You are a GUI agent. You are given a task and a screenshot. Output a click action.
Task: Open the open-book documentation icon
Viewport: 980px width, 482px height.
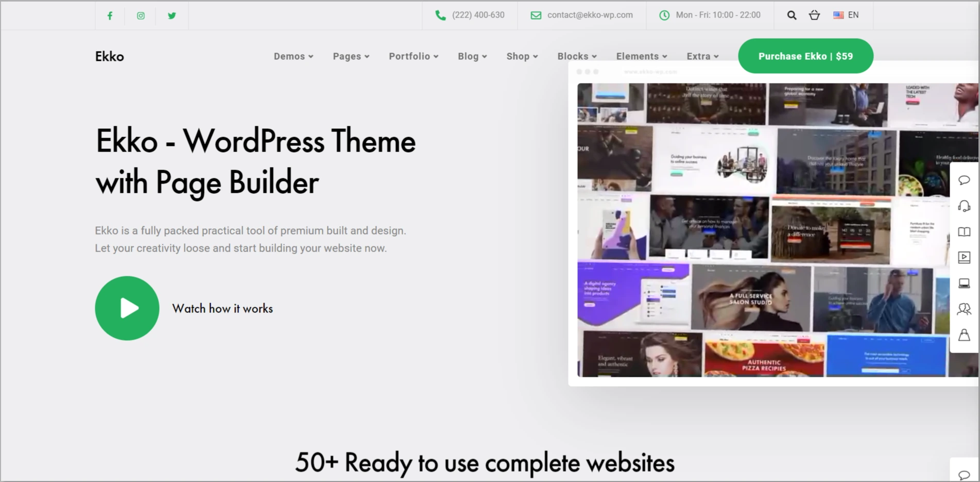click(x=964, y=232)
